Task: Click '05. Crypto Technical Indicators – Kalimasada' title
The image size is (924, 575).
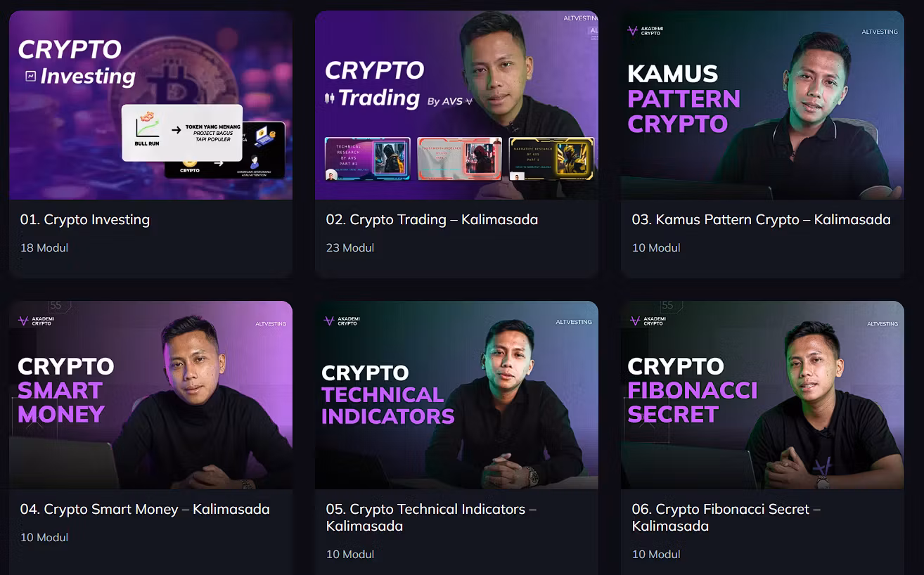Action: click(x=431, y=517)
